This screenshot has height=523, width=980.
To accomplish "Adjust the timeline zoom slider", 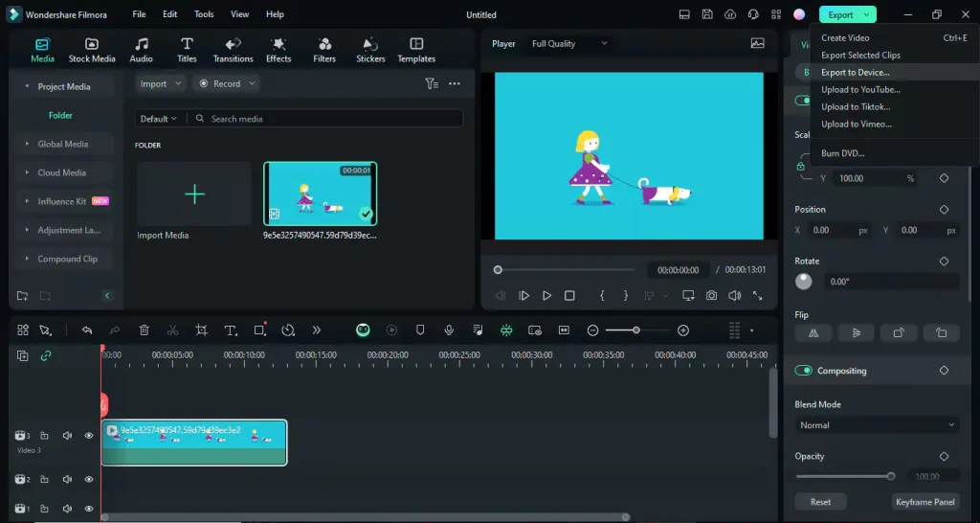I will click(636, 330).
